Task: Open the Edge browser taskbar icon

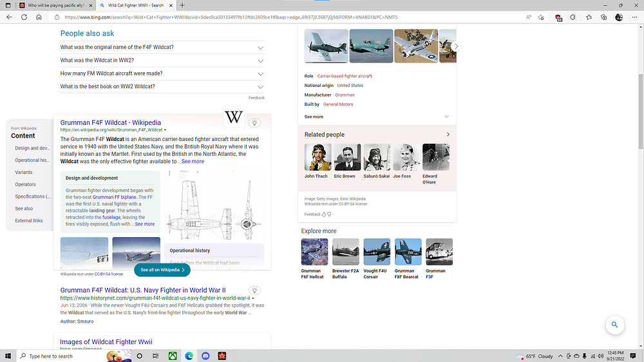Action: [189, 356]
